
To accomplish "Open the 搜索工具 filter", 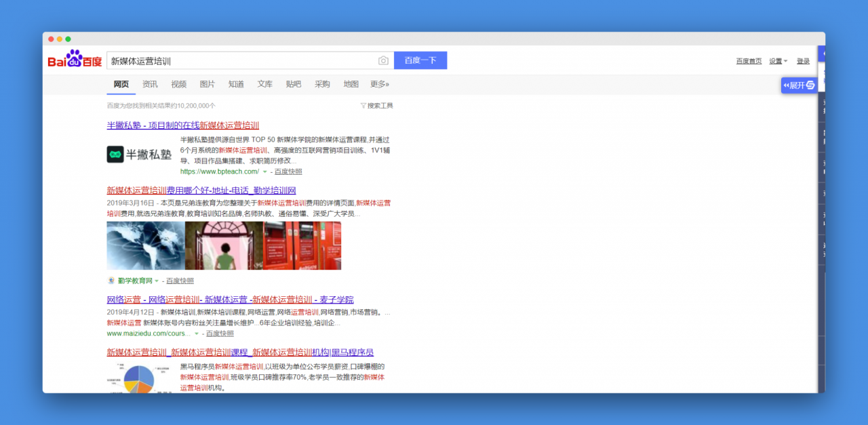I will (x=377, y=106).
